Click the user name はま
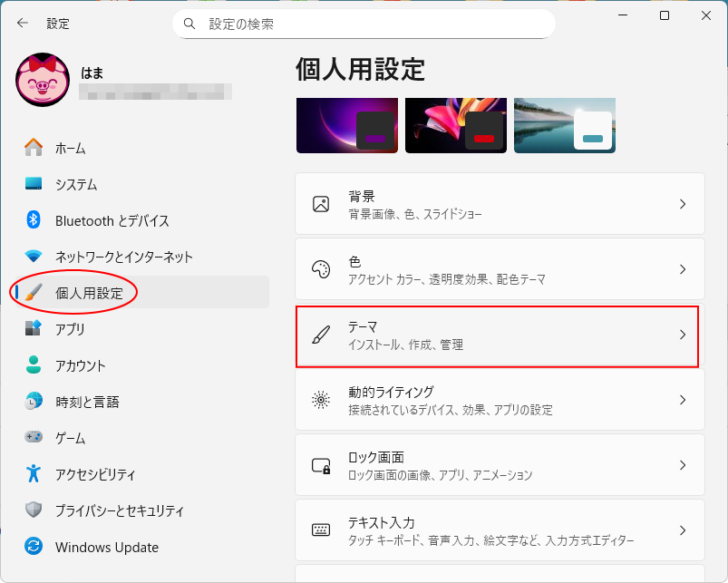 click(x=92, y=73)
